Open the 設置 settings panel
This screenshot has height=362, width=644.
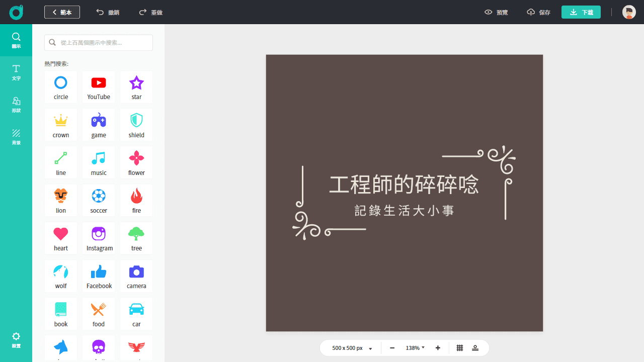click(16, 339)
